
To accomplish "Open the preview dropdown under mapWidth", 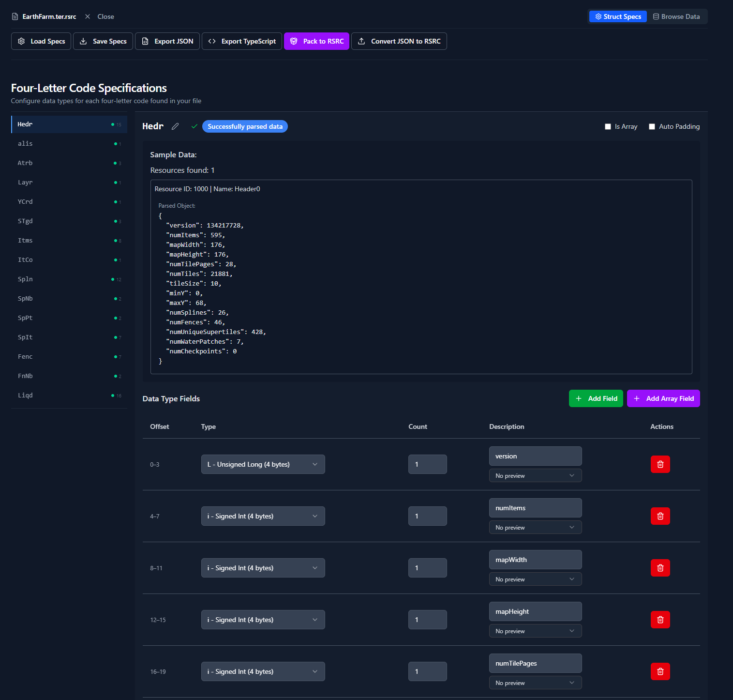I will click(535, 579).
